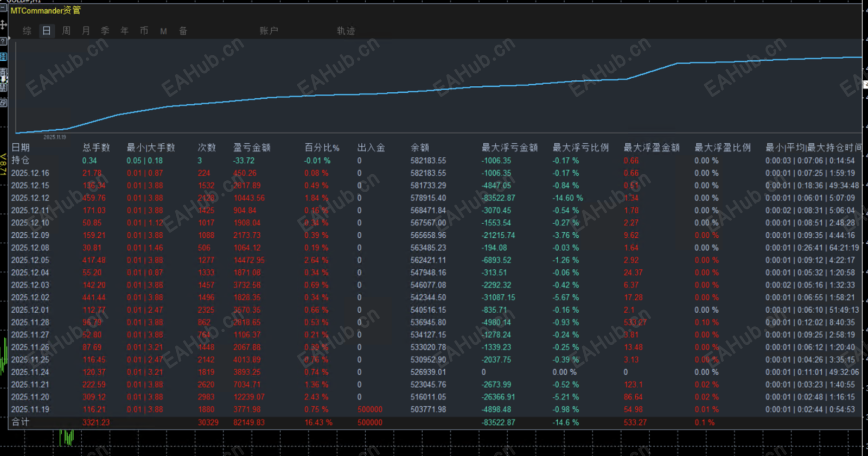Select the 2025.11.26 date row

tap(30, 347)
